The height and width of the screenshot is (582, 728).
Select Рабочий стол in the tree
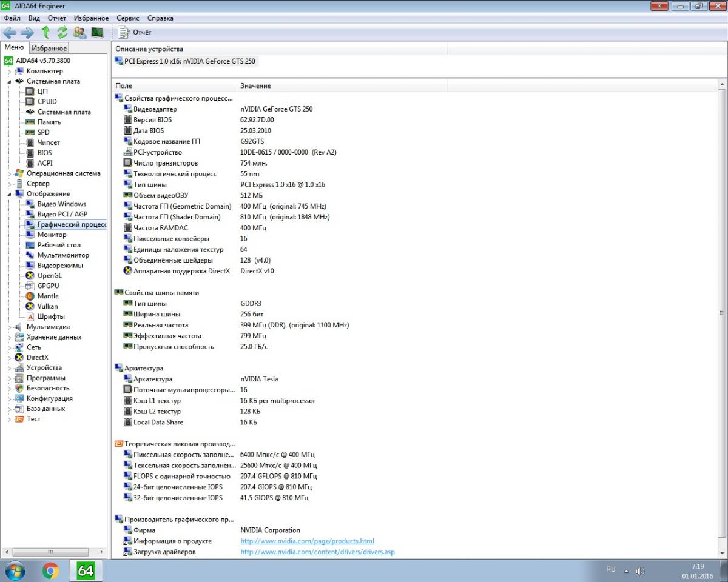[x=59, y=245]
